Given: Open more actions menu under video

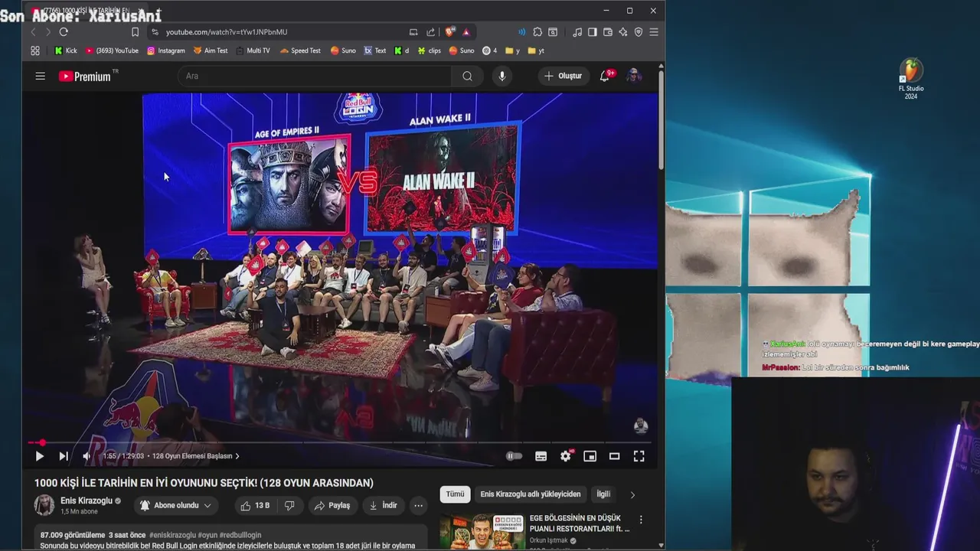Looking at the screenshot, I should point(418,505).
